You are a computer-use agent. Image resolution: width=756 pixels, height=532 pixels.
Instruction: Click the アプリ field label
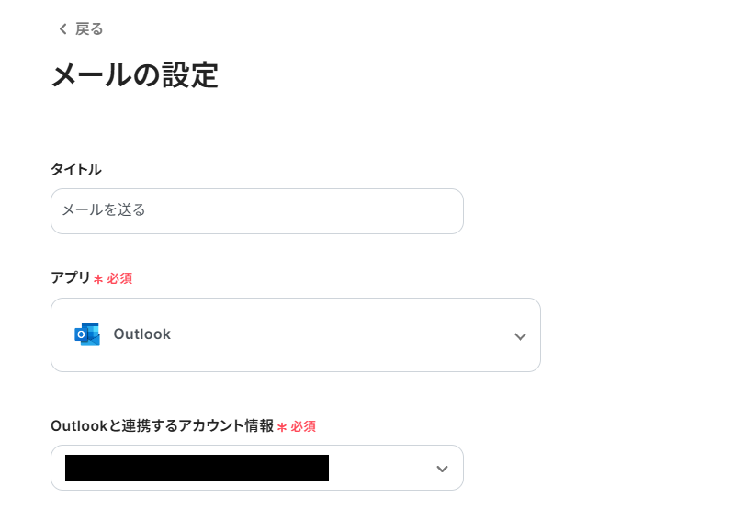point(70,277)
